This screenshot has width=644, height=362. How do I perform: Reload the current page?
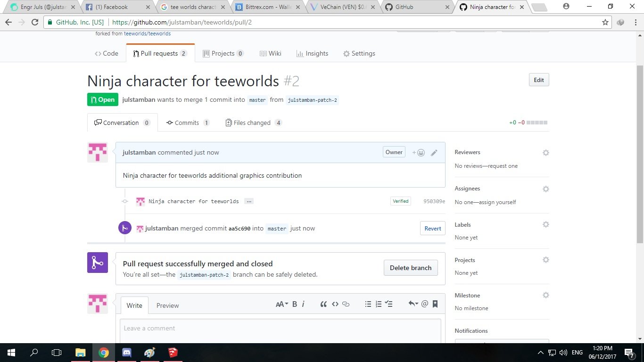(34, 22)
